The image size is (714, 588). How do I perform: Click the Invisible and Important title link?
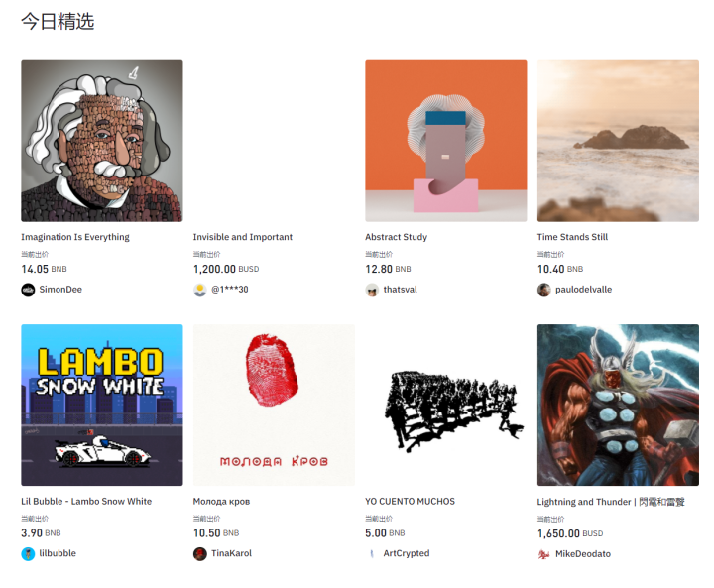(243, 237)
